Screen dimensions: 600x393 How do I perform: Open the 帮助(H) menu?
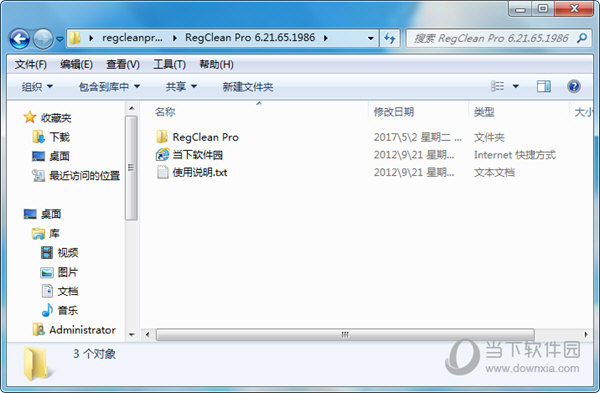coord(216,64)
